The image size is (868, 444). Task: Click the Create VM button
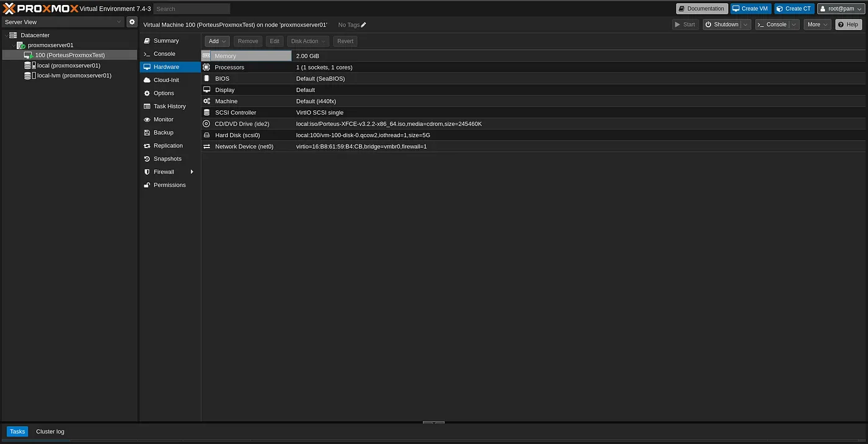(x=750, y=9)
